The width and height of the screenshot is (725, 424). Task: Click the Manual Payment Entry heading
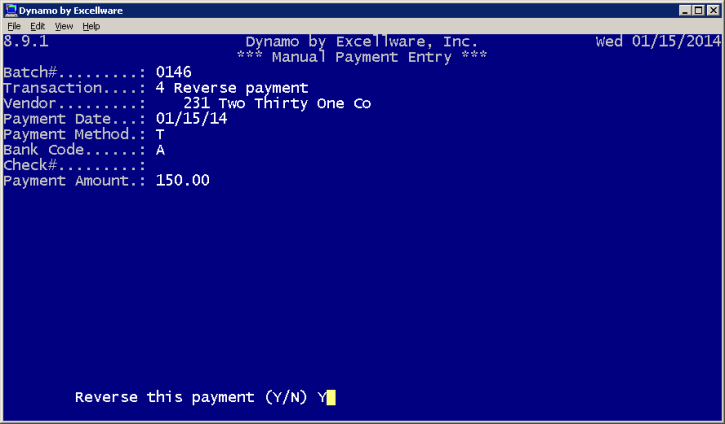click(362, 57)
